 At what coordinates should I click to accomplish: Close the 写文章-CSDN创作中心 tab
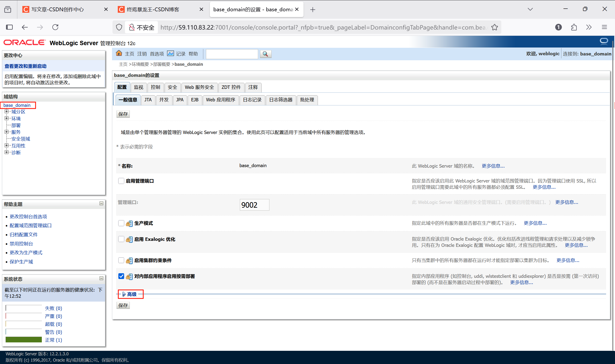106,9
